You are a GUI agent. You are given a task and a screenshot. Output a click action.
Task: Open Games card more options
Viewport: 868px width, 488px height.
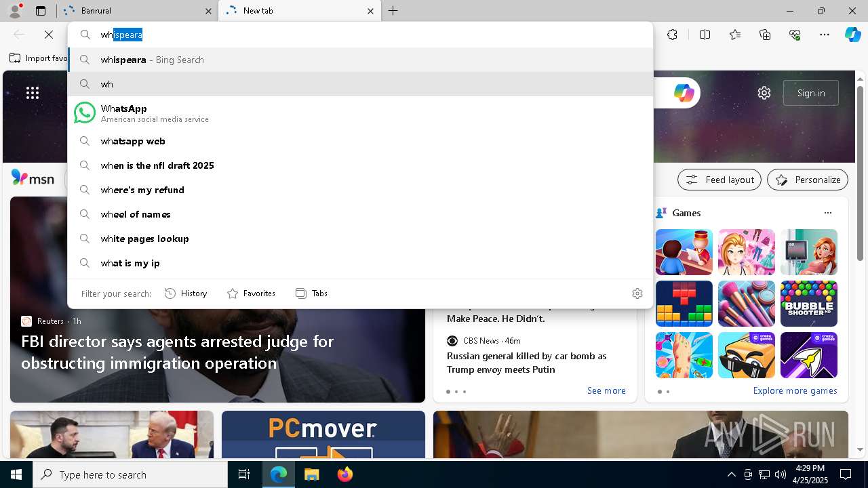(827, 213)
